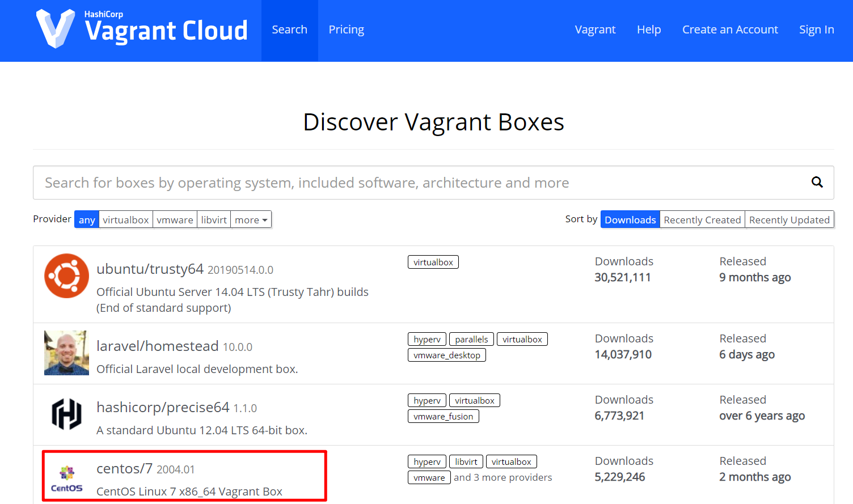Click the '14,037,910' downloads count
Viewport: 853px width, 504px height.
pos(623,354)
